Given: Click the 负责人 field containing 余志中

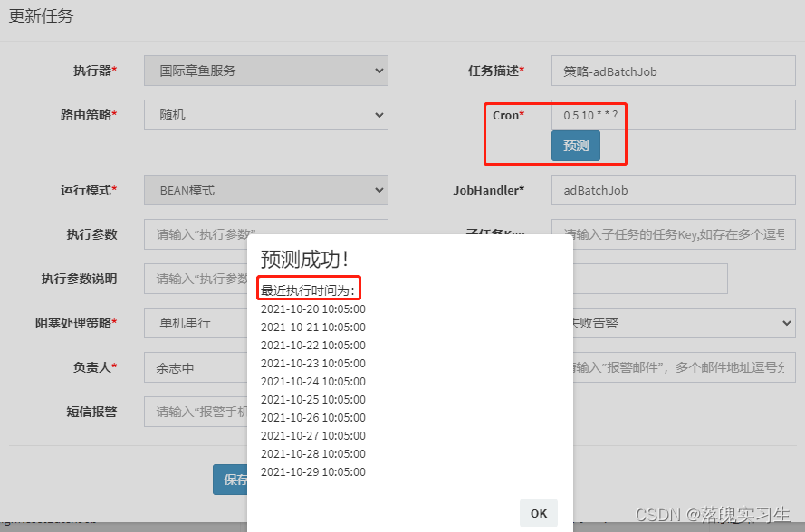Looking at the screenshot, I should (196, 367).
